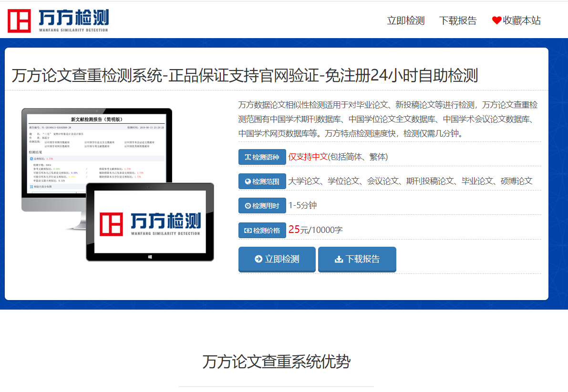568x392 pixels.
Task: Click the money icon on 检测价格 badge
Action: click(x=248, y=231)
